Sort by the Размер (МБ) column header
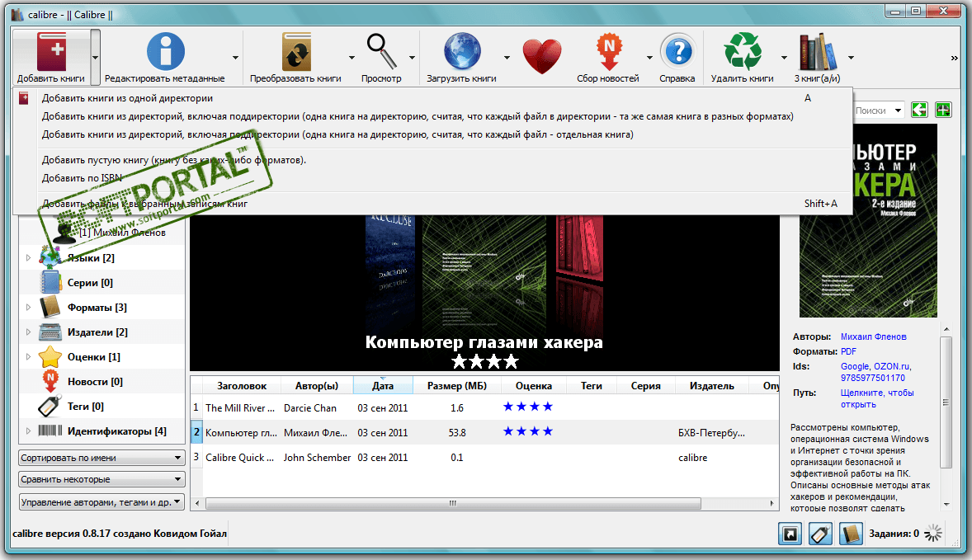972x560 pixels. [457, 385]
